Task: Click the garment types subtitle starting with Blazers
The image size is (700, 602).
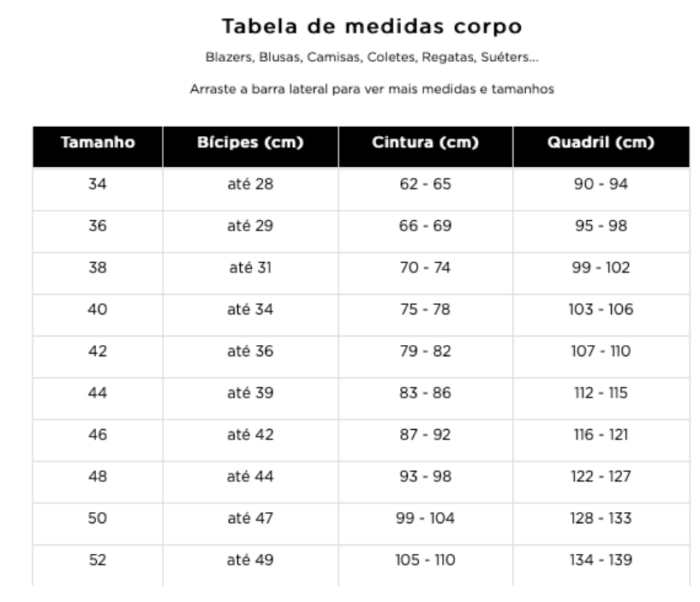Action: tap(372, 58)
